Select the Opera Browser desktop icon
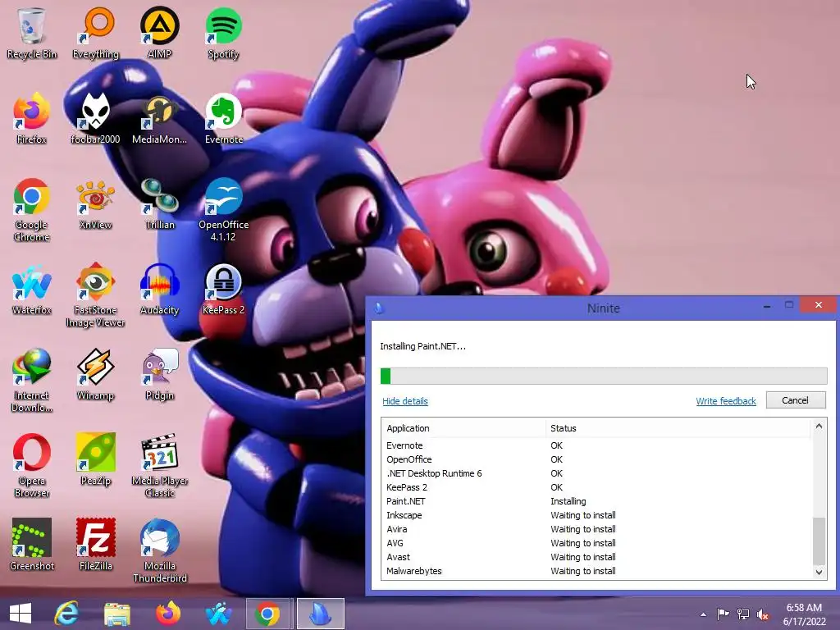The width and height of the screenshot is (840, 630). click(x=32, y=465)
